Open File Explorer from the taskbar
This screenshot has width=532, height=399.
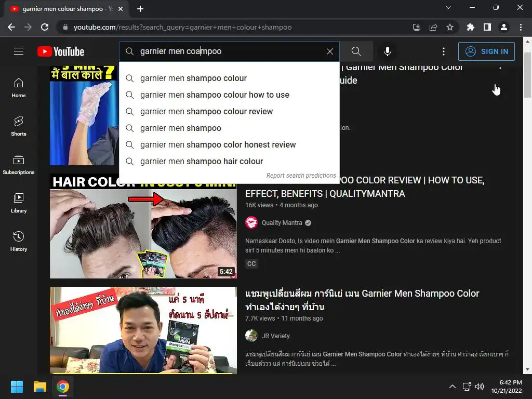tap(39, 387)
